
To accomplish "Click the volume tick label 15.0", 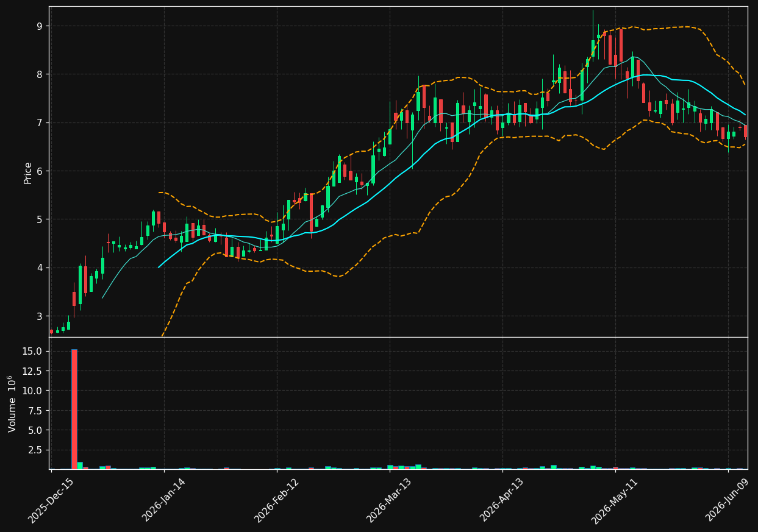I will click(x=34, y=351).
